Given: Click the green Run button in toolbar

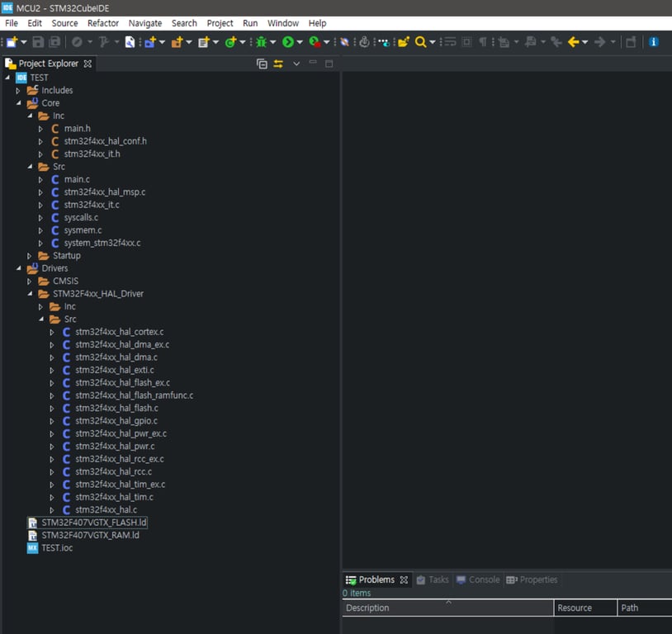Looking at the screenshot, I should click(287, 42).
